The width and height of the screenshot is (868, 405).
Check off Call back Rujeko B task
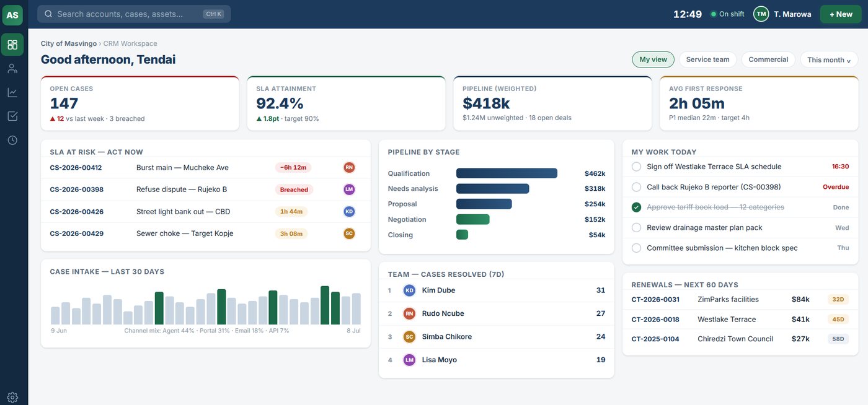tap(636, 187)
